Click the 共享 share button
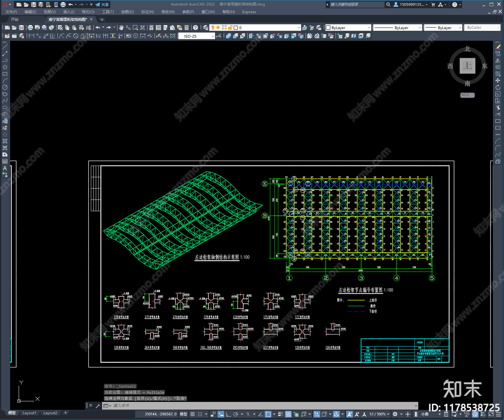Screen dimensions: 504x420 [x=102, y=4]
